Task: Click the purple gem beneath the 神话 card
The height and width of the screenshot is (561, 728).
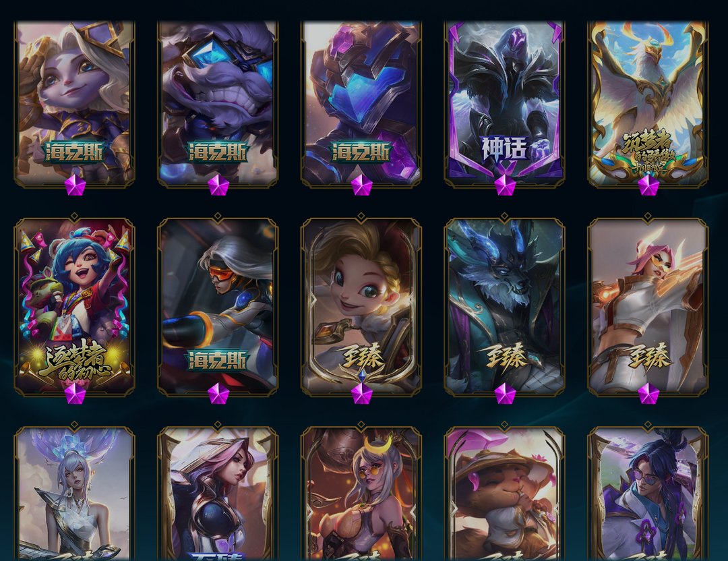Action: pos(505,185)
